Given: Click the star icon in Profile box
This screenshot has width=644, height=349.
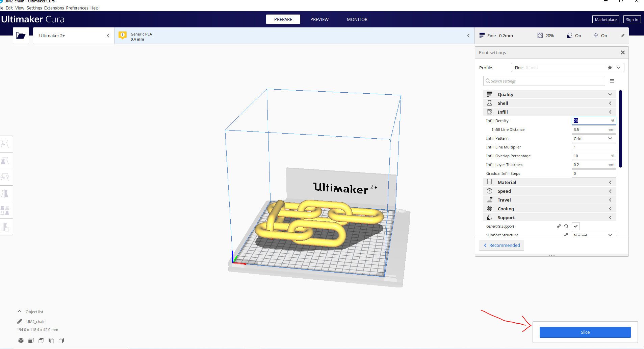Looking at the screenshot, I should pyautogui.click(x=610, y=68).
